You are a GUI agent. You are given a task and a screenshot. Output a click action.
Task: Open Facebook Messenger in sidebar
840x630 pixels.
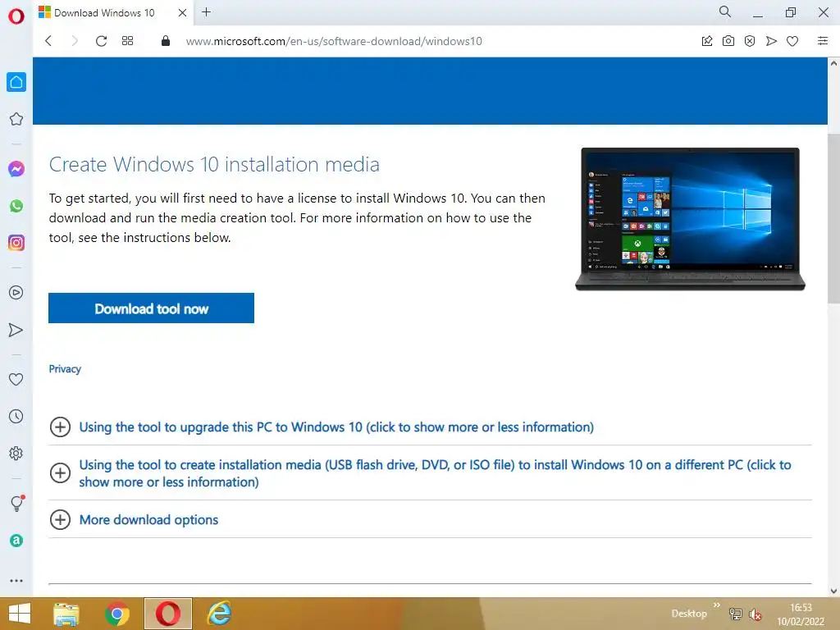(x=16, y=169)
